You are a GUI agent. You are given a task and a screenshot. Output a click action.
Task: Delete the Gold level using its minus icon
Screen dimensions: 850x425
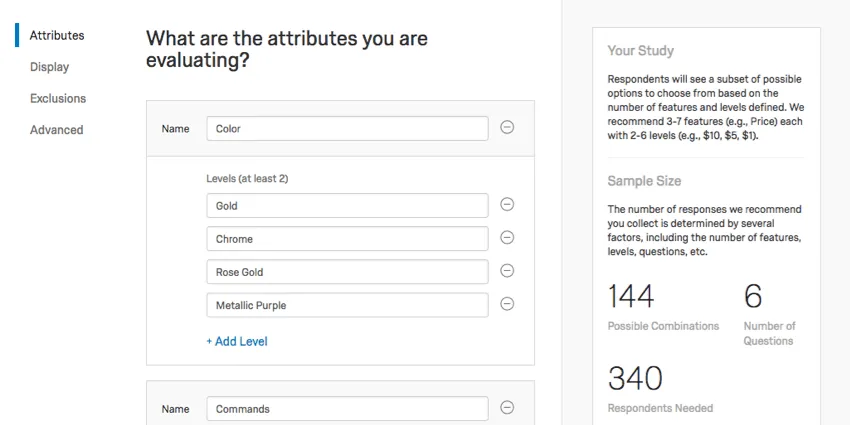point(507,205)
